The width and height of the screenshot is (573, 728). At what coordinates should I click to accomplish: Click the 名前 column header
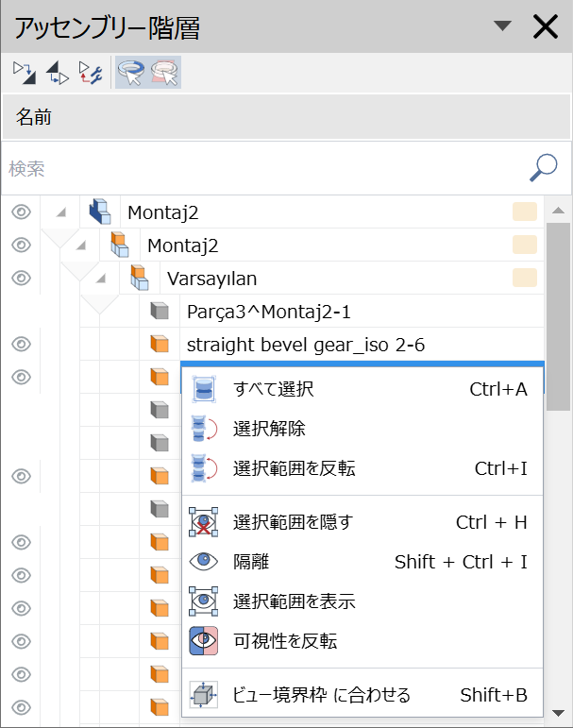[x=34, y=118]
